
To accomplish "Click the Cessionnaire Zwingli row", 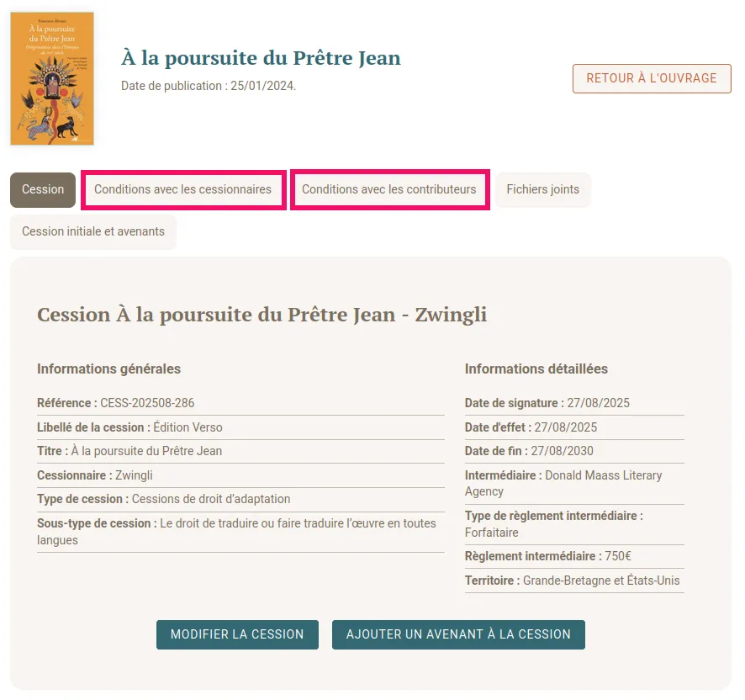I will [x=95, y=475].
